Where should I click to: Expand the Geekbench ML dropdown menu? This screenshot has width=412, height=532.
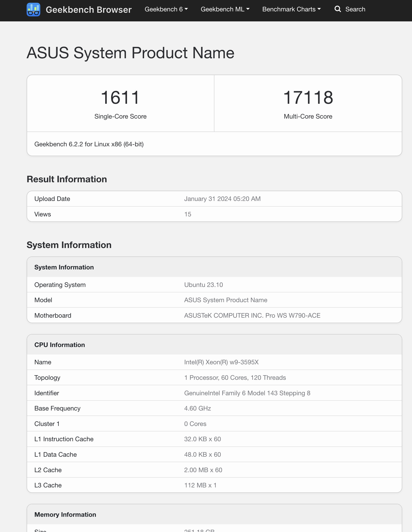coord(225,9)
